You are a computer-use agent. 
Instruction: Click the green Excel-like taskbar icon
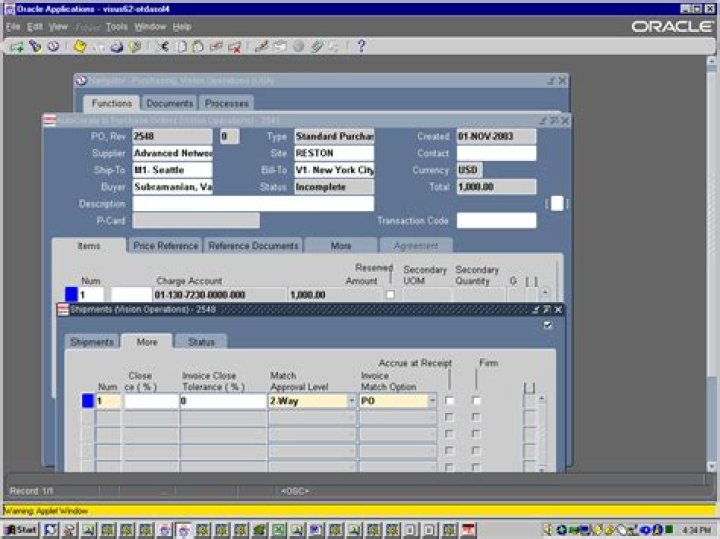pos(278,530)
